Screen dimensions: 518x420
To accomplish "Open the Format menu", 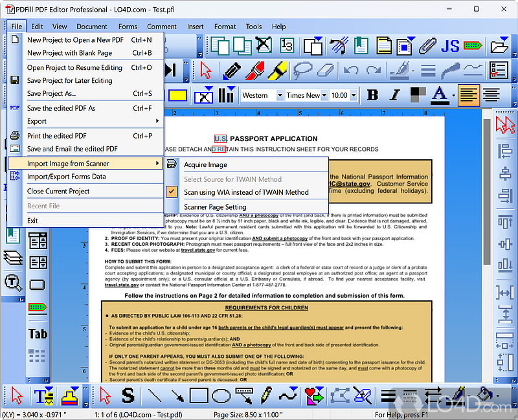I will (x=225, y=27).
